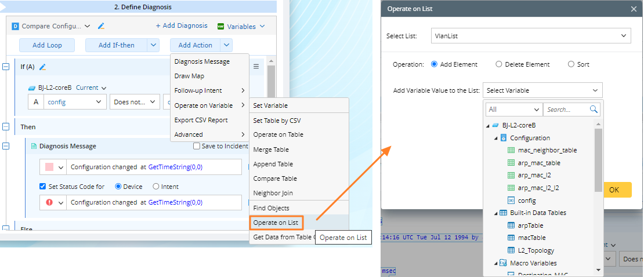This screenshot has height=277, width=644.
Task: Click search magnifier in variable picker
Action: point(594,109)
